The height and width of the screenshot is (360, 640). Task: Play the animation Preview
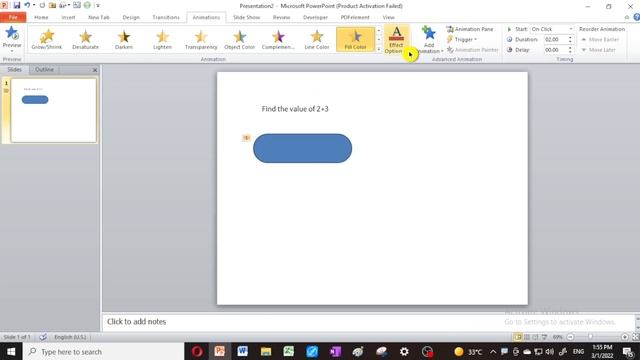point(12,39)
